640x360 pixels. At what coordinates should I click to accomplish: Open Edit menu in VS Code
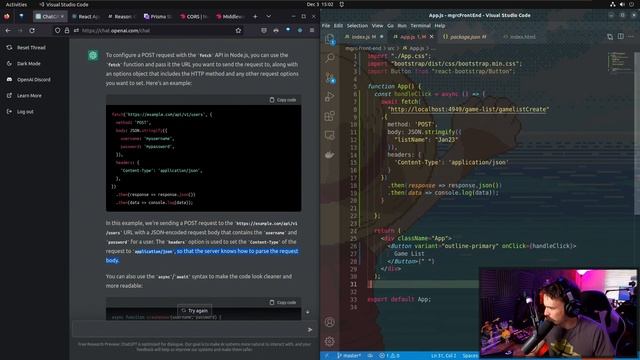pos(338,25)
